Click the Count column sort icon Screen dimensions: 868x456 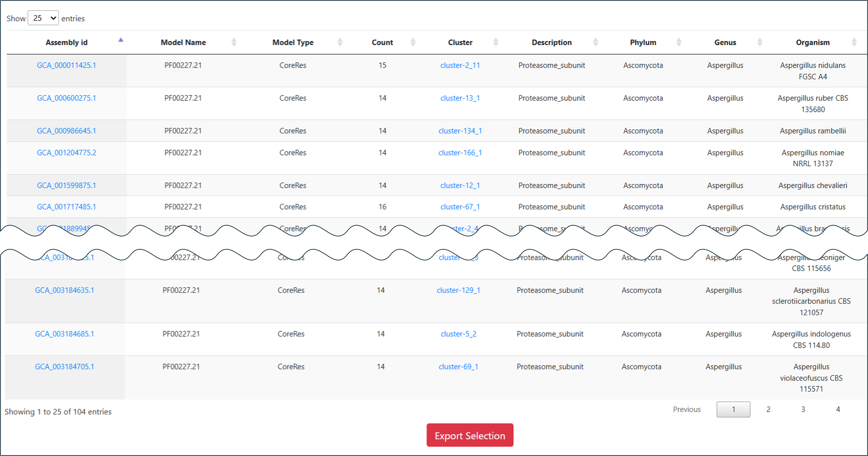[413, 42]
